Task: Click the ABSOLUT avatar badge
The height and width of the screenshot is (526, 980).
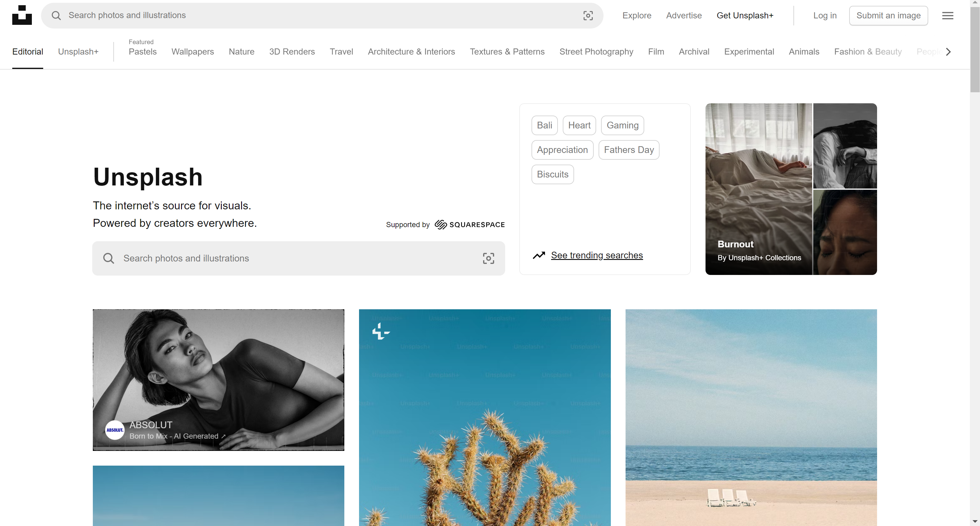Action: coord(115,430)
